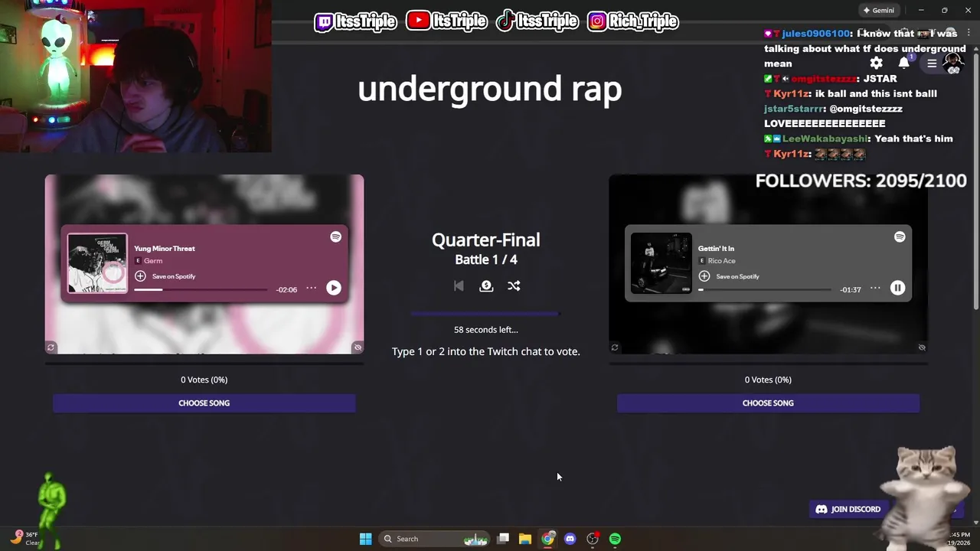The width and height of the screenshot is (980, 551).
Task: Open Spotify from taskbar
Action: (615, 539)
